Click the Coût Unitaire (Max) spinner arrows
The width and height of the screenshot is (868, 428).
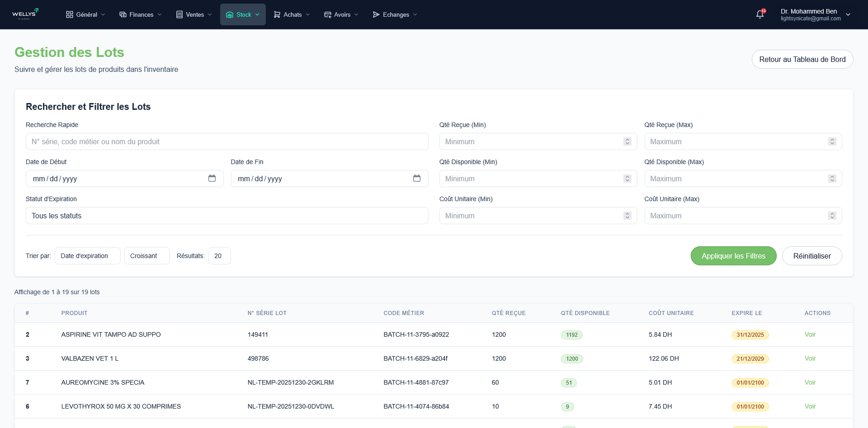pyautogui.click(x=832, y=216)
